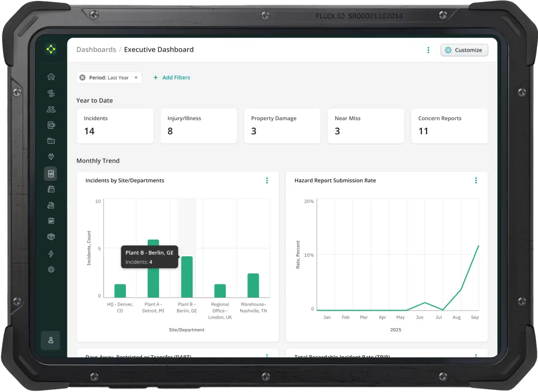Open the Home dashboard icon

(x=50, y=76)
